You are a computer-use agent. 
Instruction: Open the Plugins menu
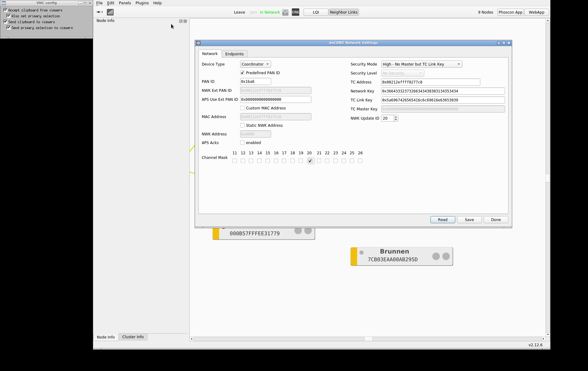142,3
